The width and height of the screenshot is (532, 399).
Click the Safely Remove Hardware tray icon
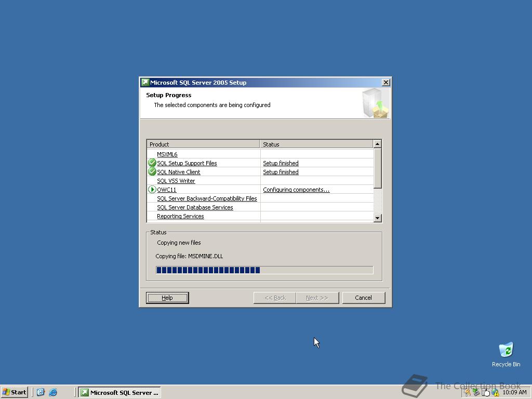[476, 393]
